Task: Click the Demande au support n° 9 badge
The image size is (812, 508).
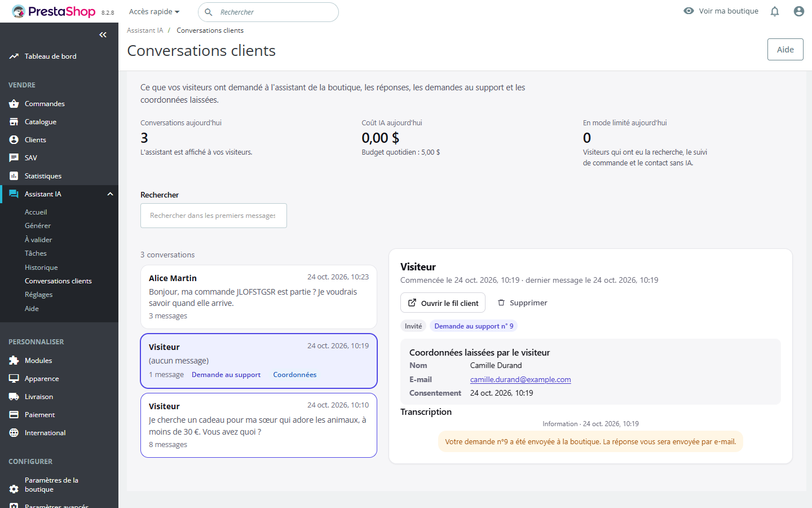Action: (474, 326)
